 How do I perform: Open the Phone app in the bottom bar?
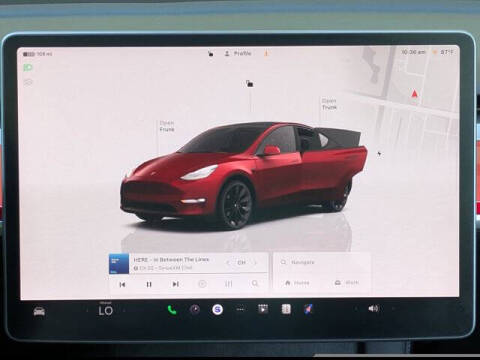point(172,310)
